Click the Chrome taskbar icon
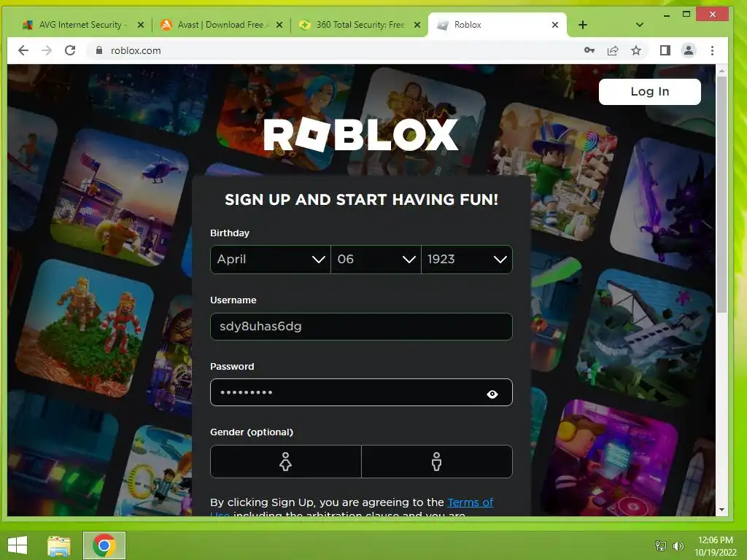The height and width of the screenshot is (560, 747). click(104, 545)
